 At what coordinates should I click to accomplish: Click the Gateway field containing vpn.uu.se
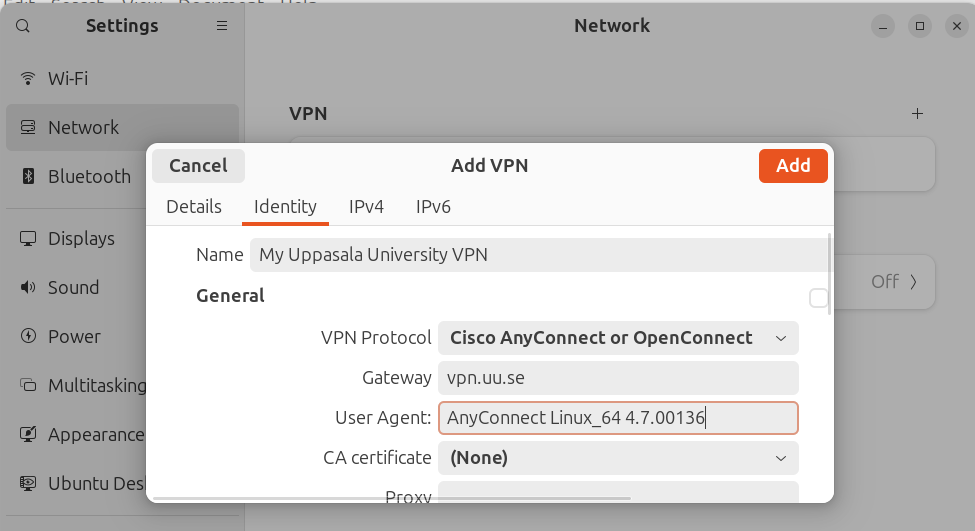click(618, 378)
